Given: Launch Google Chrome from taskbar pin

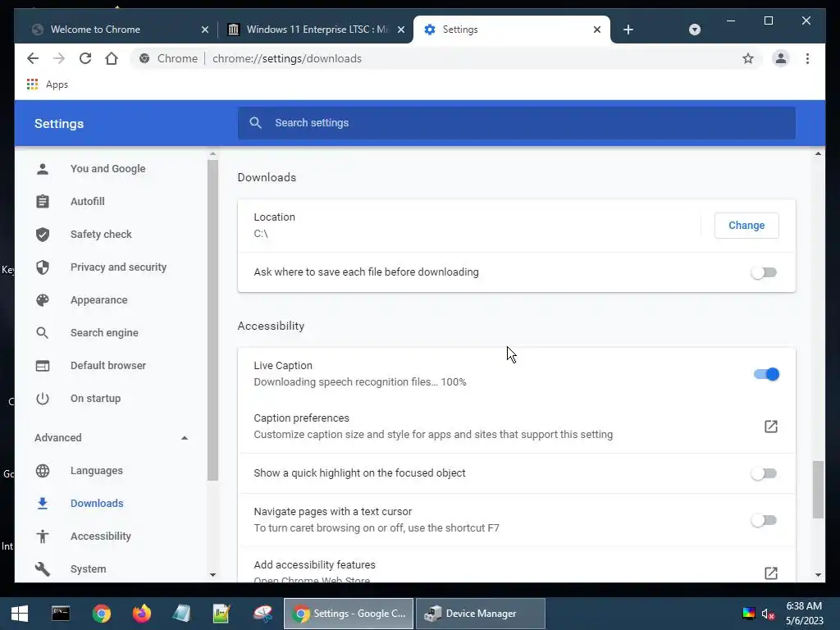Looking at the screenshot, I should pyautogui.click(x=101, y=614).
